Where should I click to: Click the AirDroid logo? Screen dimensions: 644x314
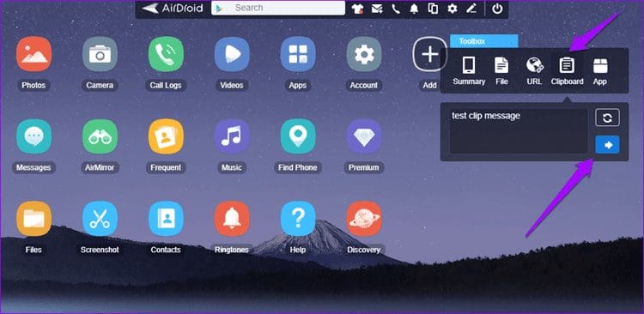[173, 9]
